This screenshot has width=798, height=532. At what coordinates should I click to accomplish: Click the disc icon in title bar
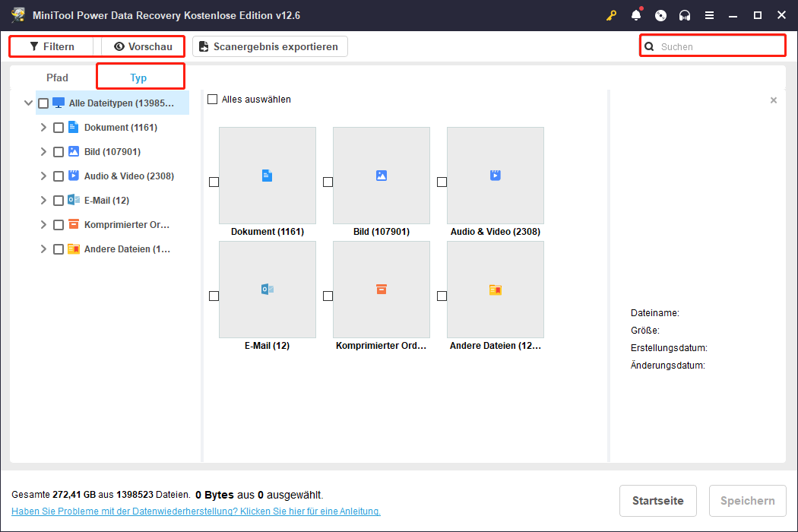[x=660, y=15]
